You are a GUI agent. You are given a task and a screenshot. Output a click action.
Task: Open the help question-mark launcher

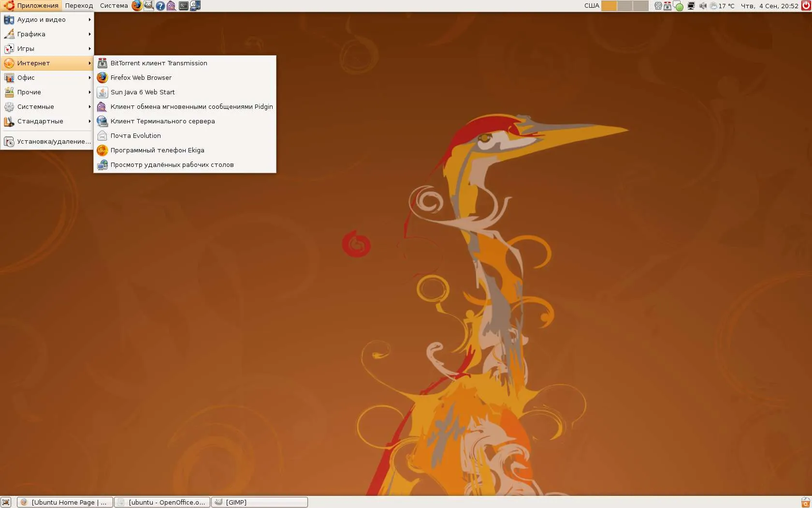click(160, 6)
